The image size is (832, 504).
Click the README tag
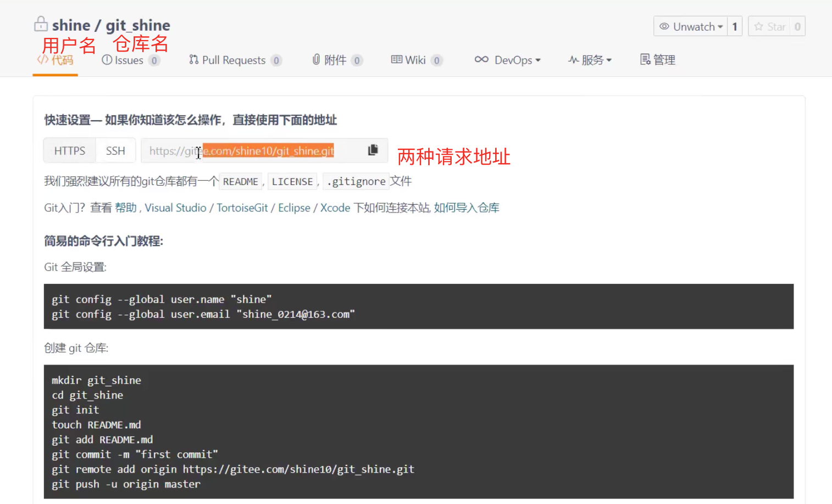point(241,181)
